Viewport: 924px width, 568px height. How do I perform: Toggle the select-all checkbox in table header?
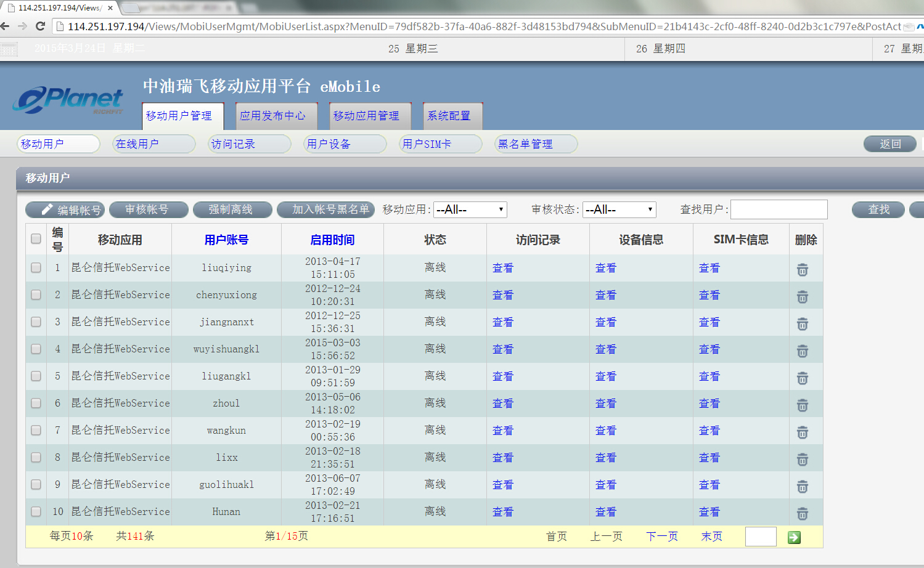tap(36, 238)
